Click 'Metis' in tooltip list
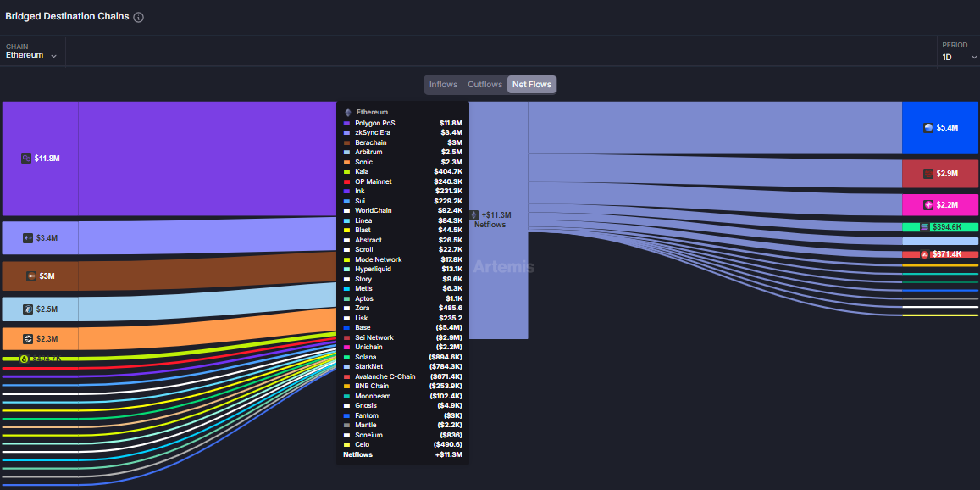Viewport: 980px width, 490px height. pyautogui.click(x=363, y=288)
